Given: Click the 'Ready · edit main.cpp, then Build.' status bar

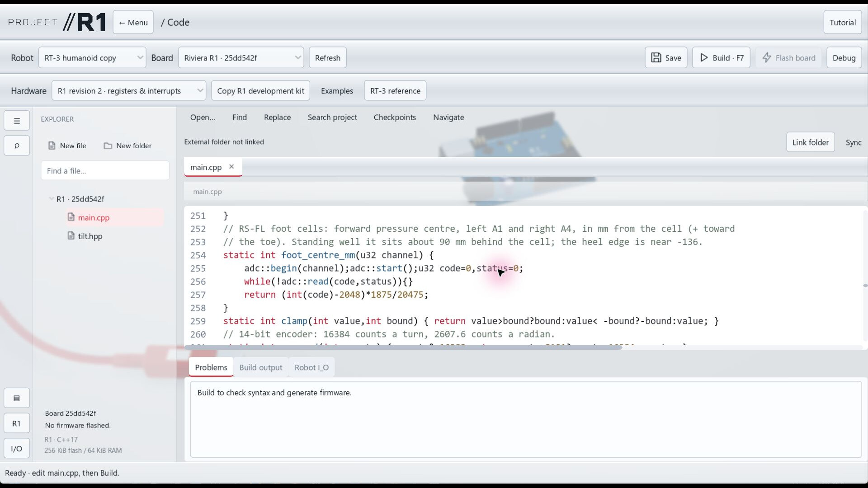Looking at the screenshot, I should pyautogui.click(x=62, y=473).
